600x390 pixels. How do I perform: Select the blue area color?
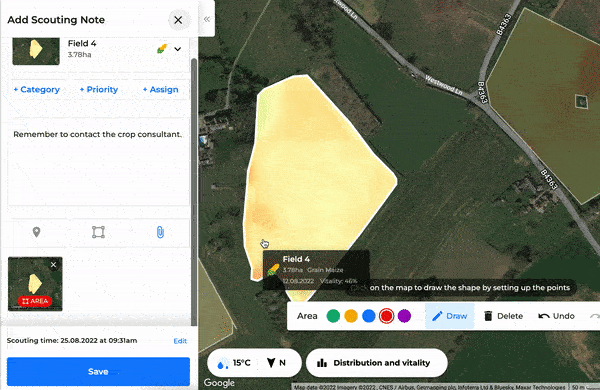point(368,316)
